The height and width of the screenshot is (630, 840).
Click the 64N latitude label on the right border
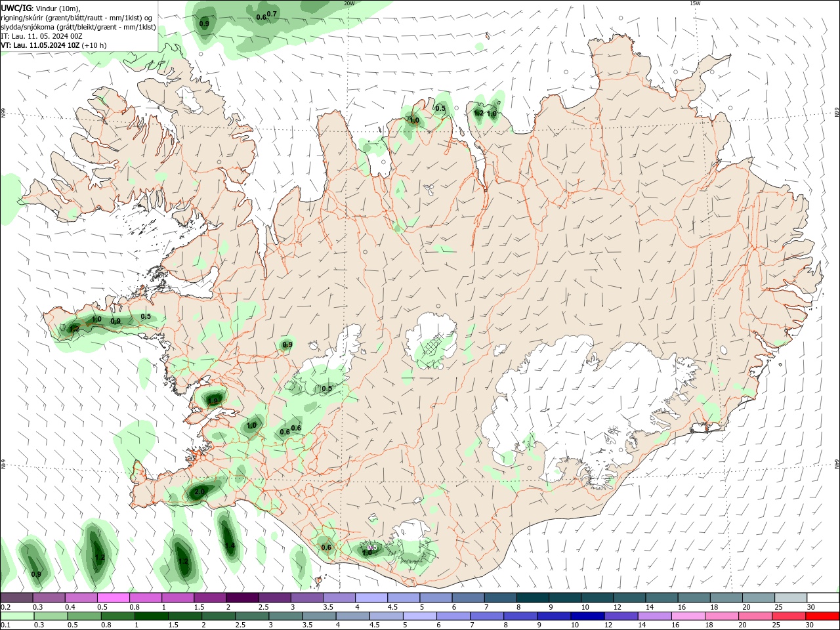tap(836, 465)
